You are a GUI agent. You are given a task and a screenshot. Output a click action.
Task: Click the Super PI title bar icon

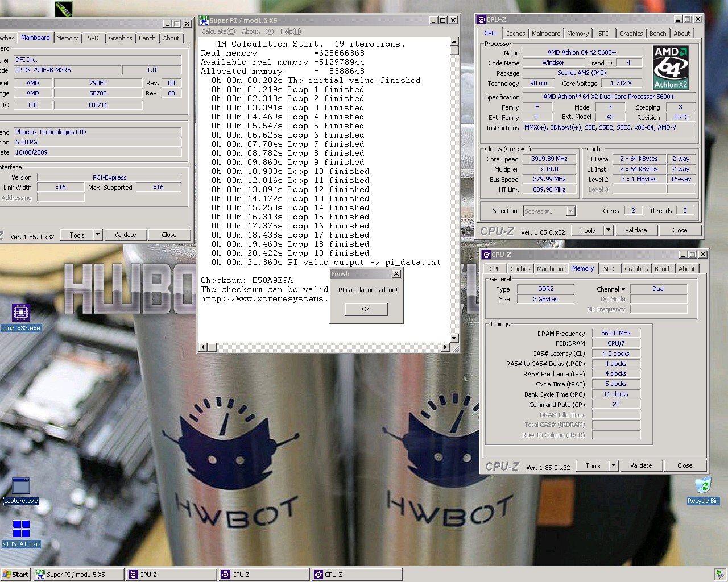[204, 20]
